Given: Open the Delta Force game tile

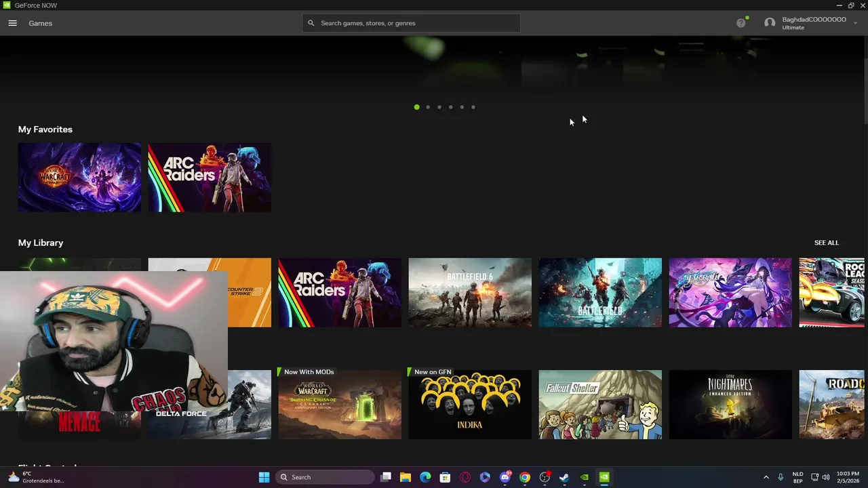Looking at the screenshot, I should (x=250, y=405).
